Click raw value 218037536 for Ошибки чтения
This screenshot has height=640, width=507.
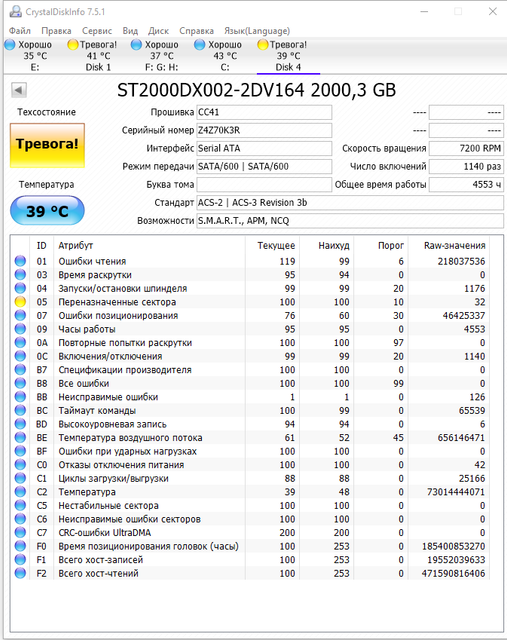pos(461,261)
